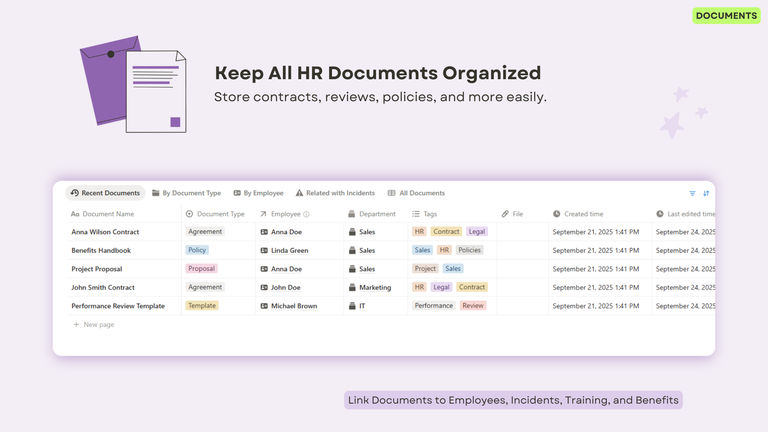Open the Department column header options

[x=377, y=214]
